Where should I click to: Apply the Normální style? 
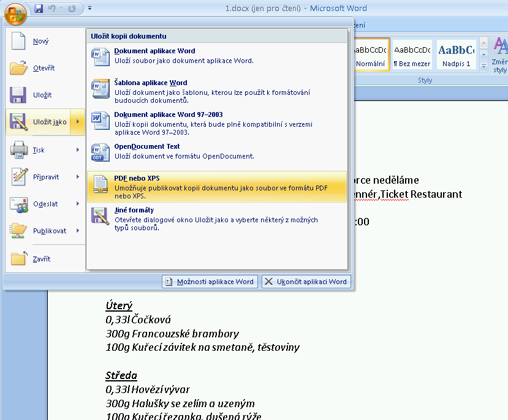371,54
